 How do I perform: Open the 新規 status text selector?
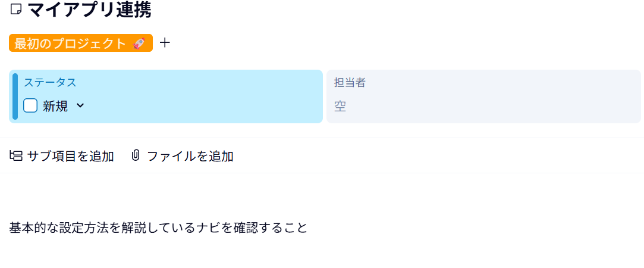pos(55,106)
